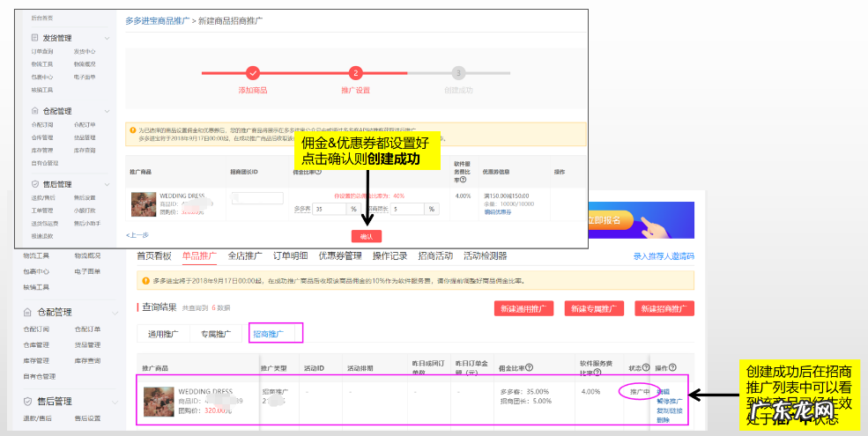Viewport: 868px width, 436px height.
Task: View the 操作记录 tab
Action: click(x=389, y=256)
